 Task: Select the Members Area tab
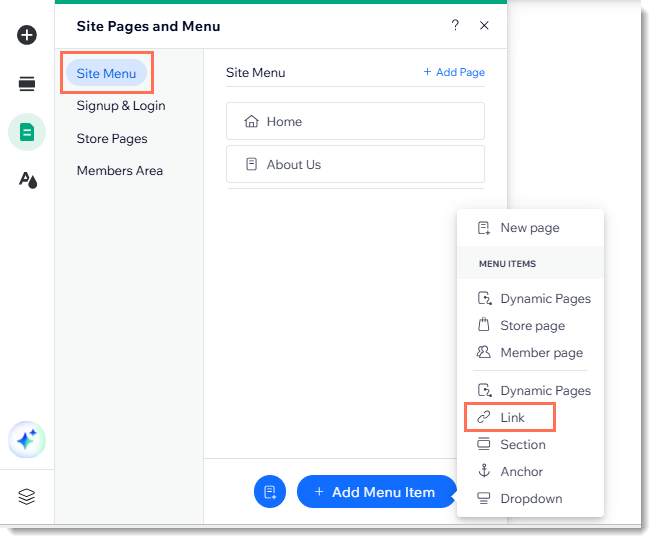pos(120,171)
